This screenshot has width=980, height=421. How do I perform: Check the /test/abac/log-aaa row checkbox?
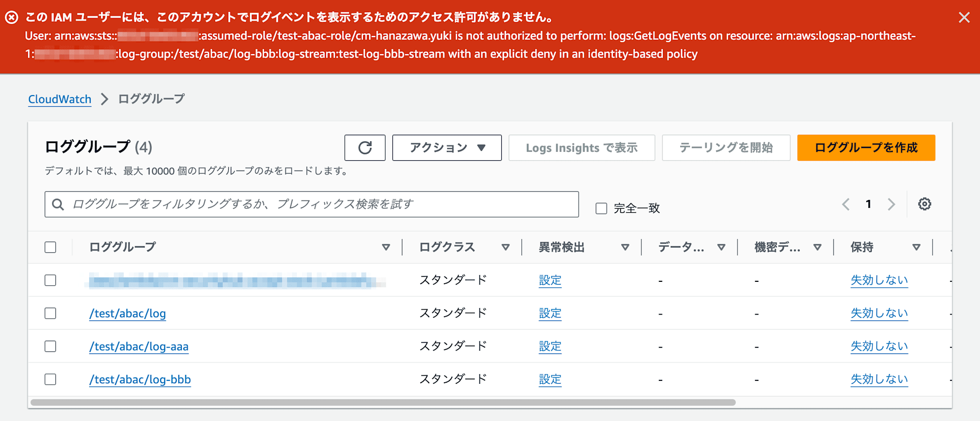pos(50,346)
